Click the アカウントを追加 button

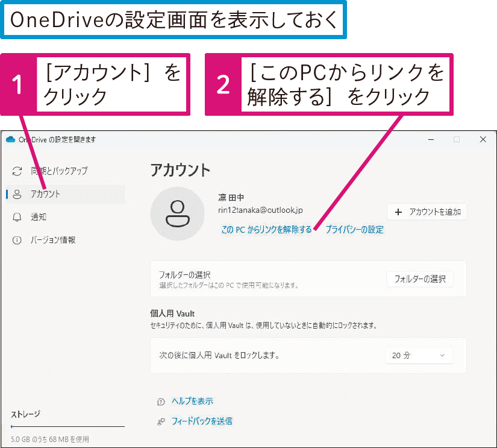(x=427, y=212)
